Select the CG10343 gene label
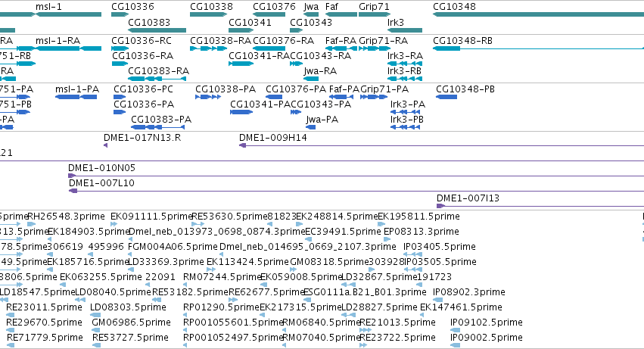This screenshot has width=644, height=349. pos(311,22)
